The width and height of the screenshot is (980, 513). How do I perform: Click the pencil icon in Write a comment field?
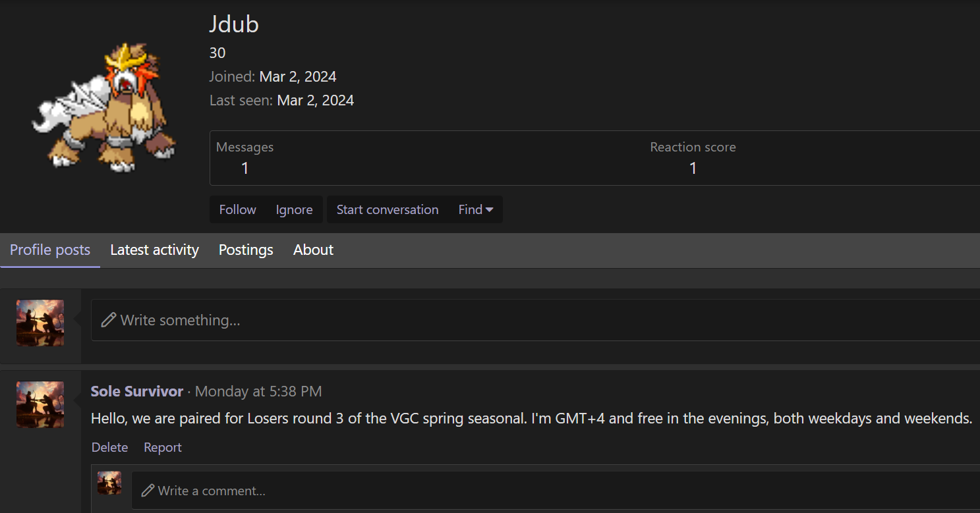pos(148,491)
